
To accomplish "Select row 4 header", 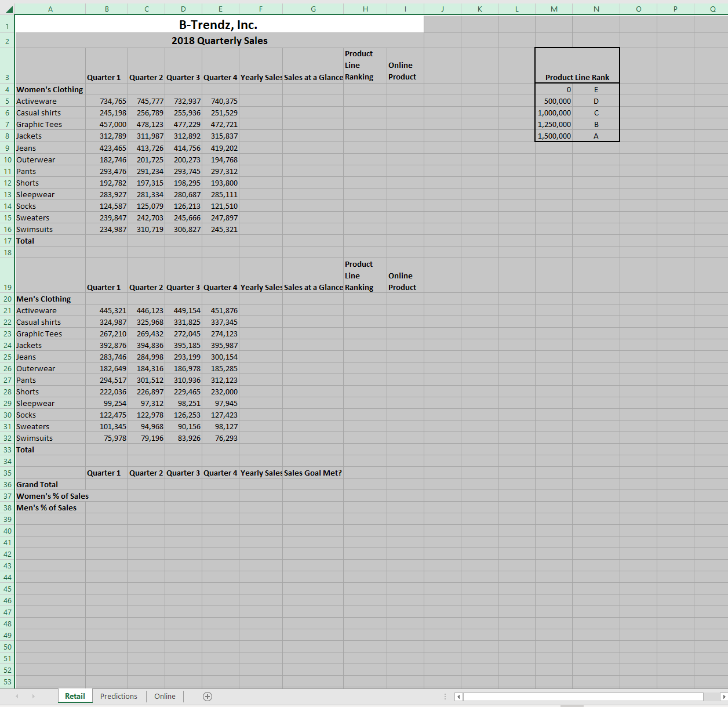I will click(x=8, y=89).
